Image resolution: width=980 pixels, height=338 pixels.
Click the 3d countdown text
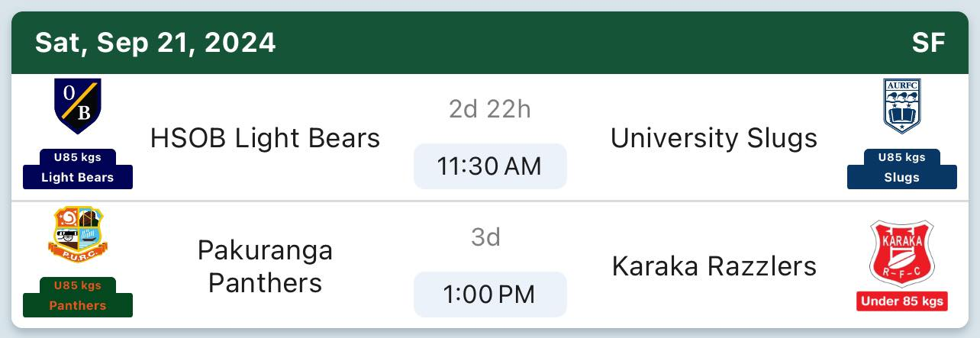pos(485,238)
